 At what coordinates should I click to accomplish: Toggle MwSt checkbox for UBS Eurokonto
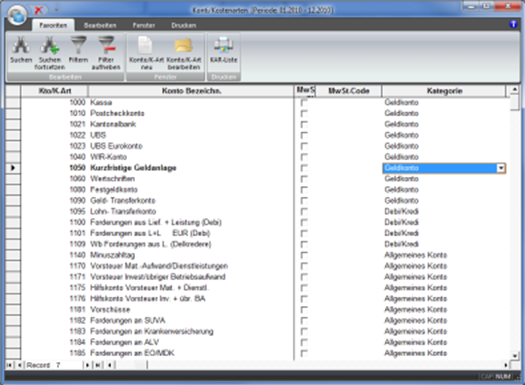click(304, 146)
